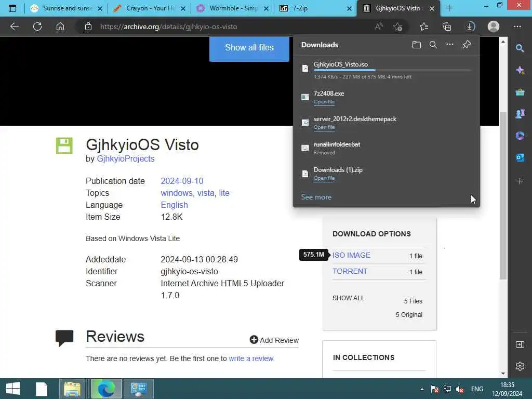Click the Show all files button
532x399 pixels.
coord(249,48)
